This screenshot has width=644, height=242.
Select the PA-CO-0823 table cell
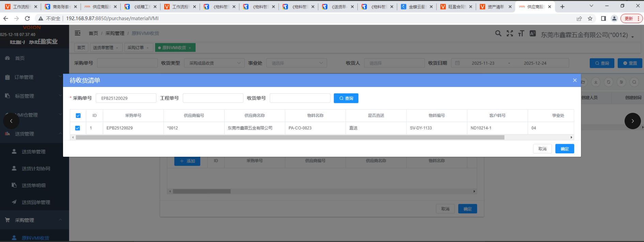point(315,128)
